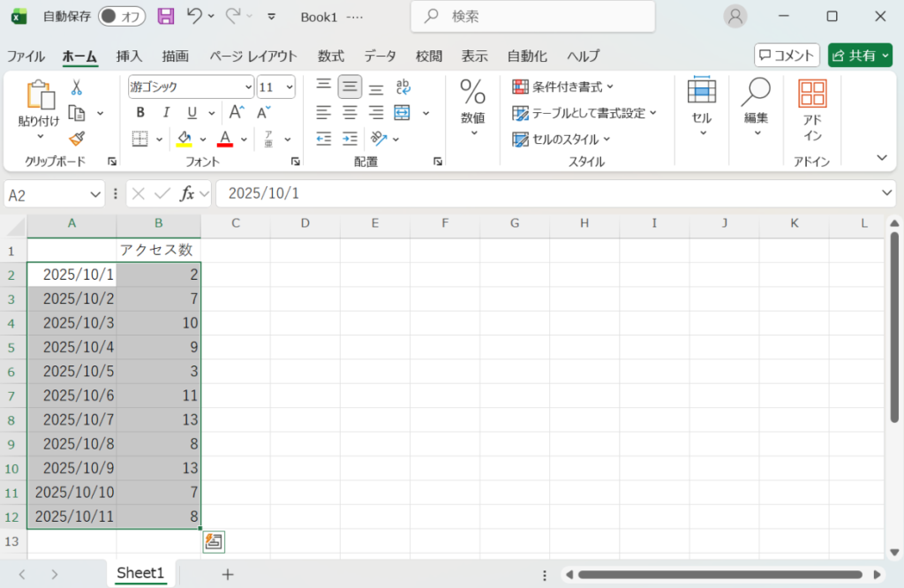Click the Insert Function fx icon
The width and height of the screenshot is (904, 588).
click(x=187, y=193)
